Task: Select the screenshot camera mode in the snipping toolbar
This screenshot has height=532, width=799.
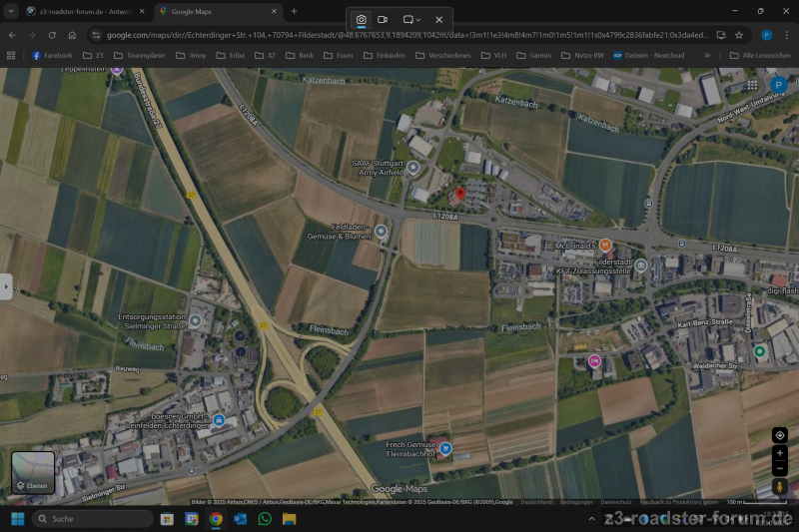Action: click(361, 20)
